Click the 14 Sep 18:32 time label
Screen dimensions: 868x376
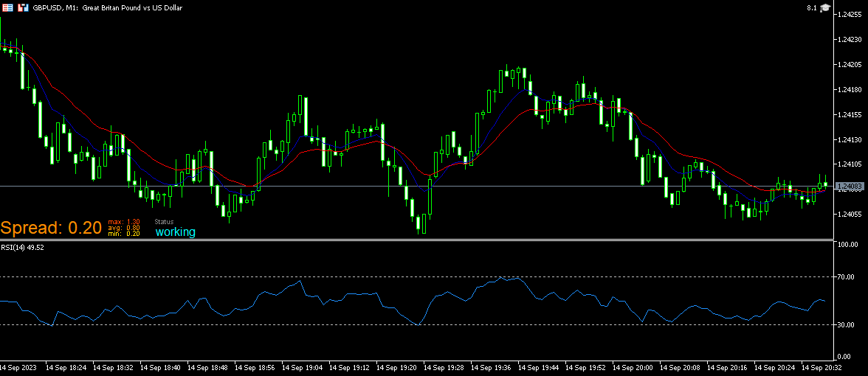(x=114, y=367)
